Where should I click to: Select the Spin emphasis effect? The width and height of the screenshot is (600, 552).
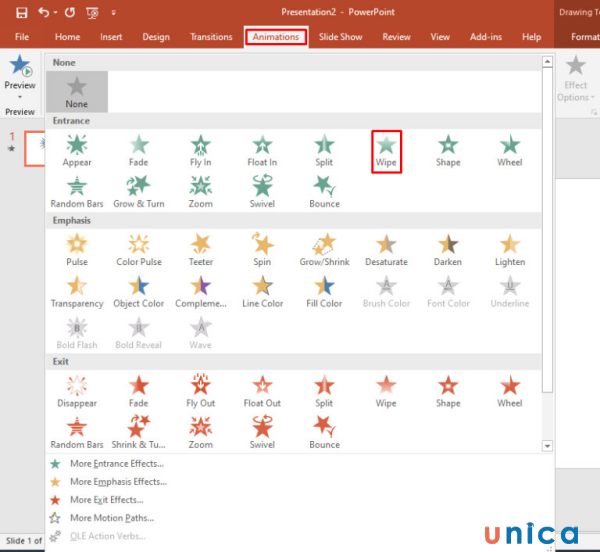pyautogui.click(x=262, y=250)
